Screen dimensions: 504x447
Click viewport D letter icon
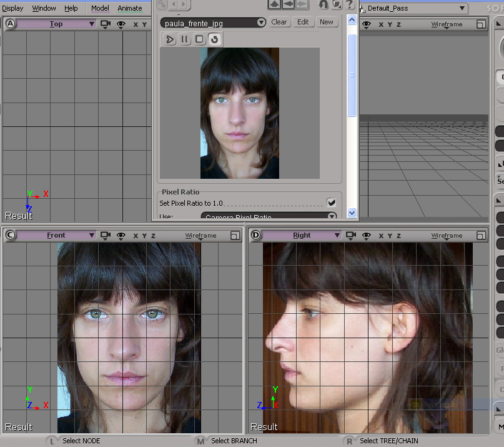point(256,235)
